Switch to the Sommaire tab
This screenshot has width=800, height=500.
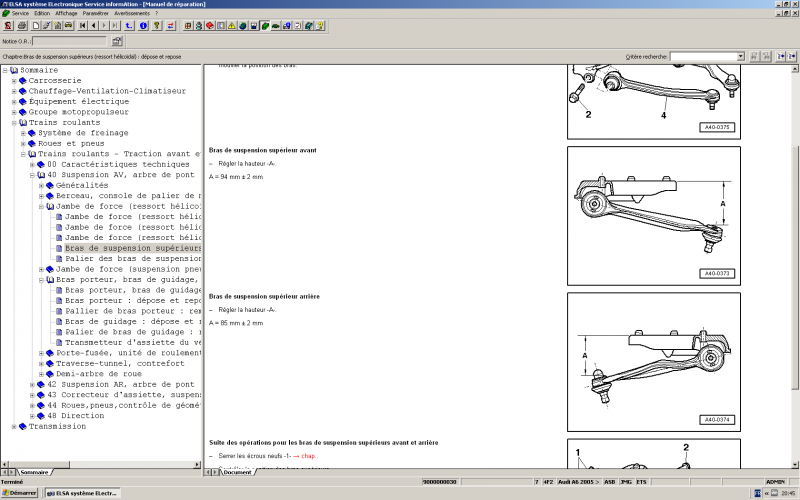(34, 471)
